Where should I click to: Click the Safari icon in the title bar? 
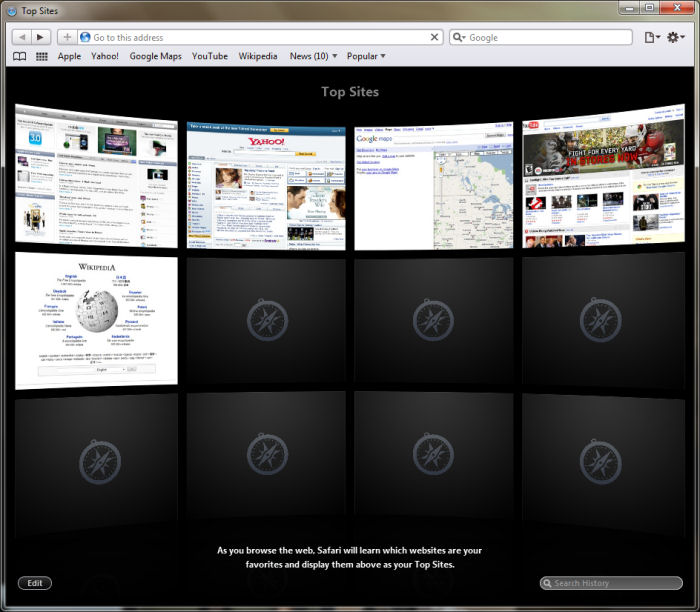point(12,10)
